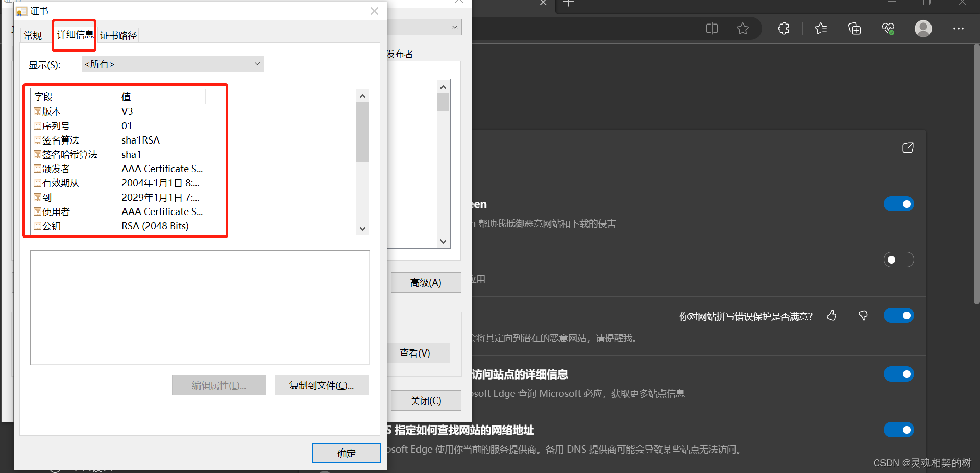
Task: Click the field value details text box
Action: 200,308
